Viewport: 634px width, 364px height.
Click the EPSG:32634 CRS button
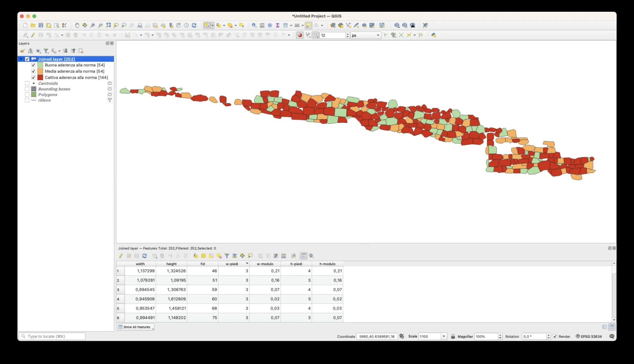click(x=589, y=336)
